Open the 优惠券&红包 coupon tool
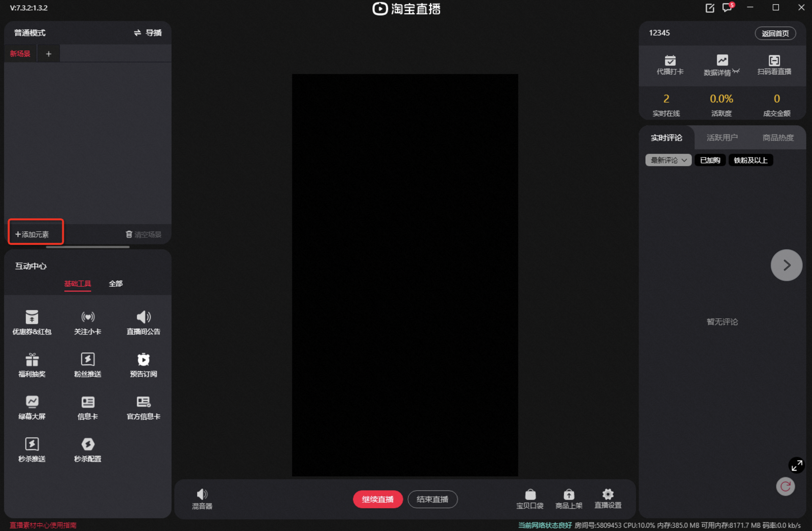This screenshot has width=812, height=531. (32, 323)
